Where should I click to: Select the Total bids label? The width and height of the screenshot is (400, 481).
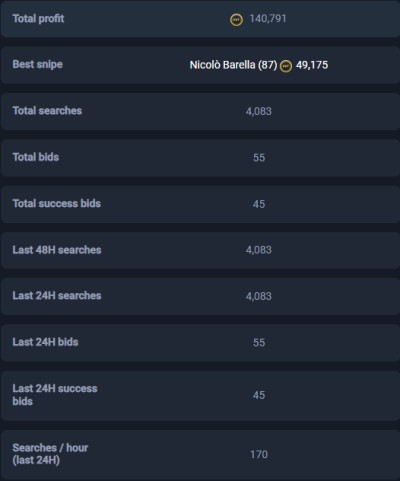click(x=36, y=157)
